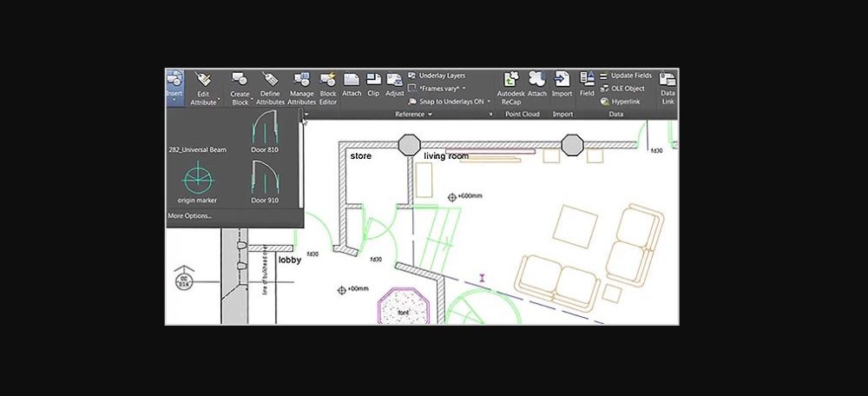Select the Define Attributes icon

pos(270,85)
